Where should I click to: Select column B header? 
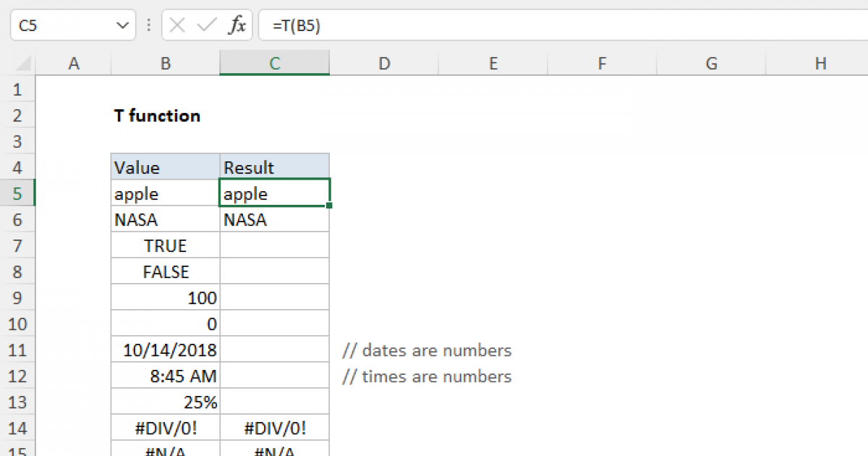pos(166,64)
